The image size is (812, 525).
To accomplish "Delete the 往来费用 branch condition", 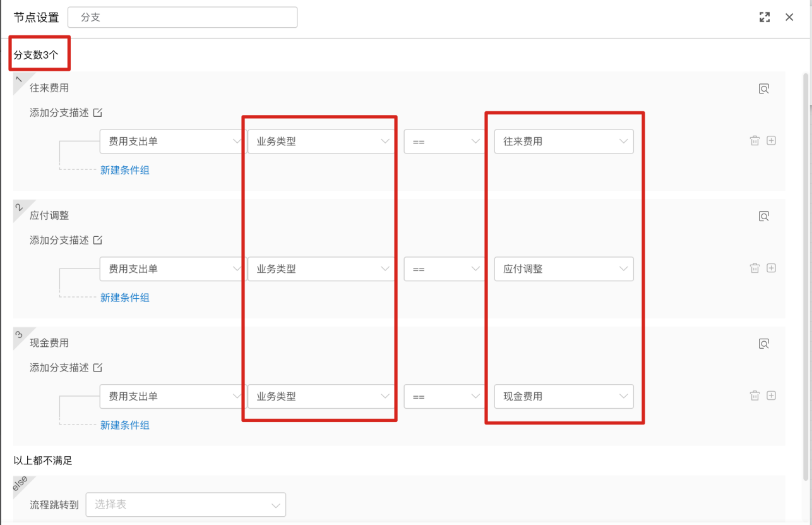I will [755, 141].
